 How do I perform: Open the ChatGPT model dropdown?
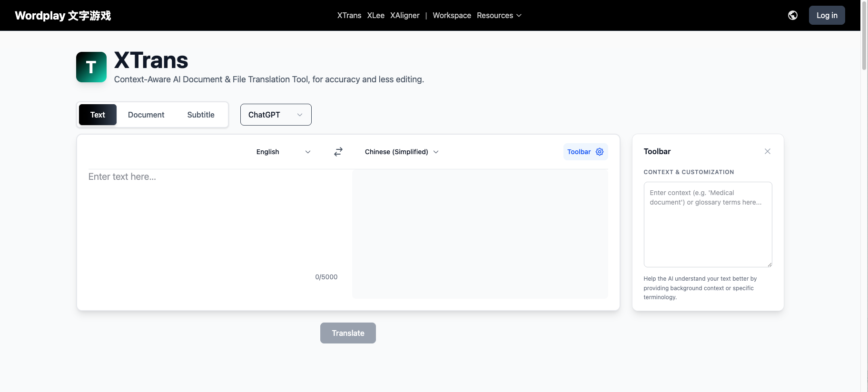pos(276,115)
